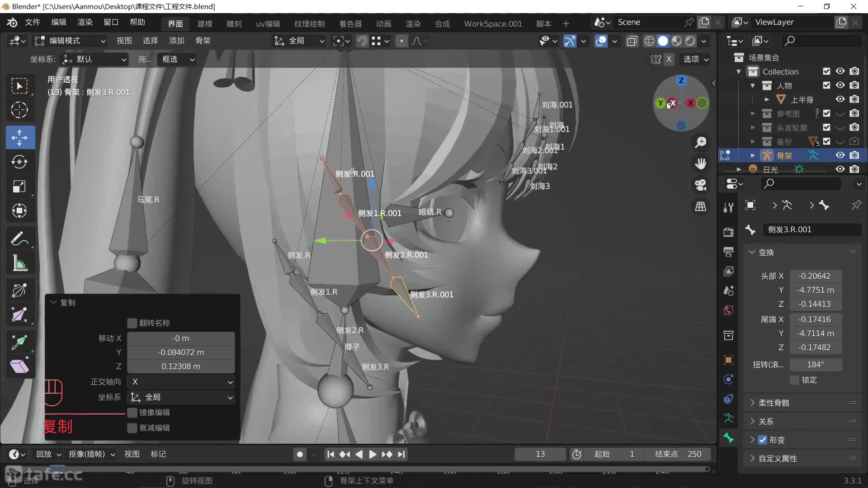This screenshot has width=868, height=488.
Task: Open the View Layer properties tab
Action: click(728, 271)
